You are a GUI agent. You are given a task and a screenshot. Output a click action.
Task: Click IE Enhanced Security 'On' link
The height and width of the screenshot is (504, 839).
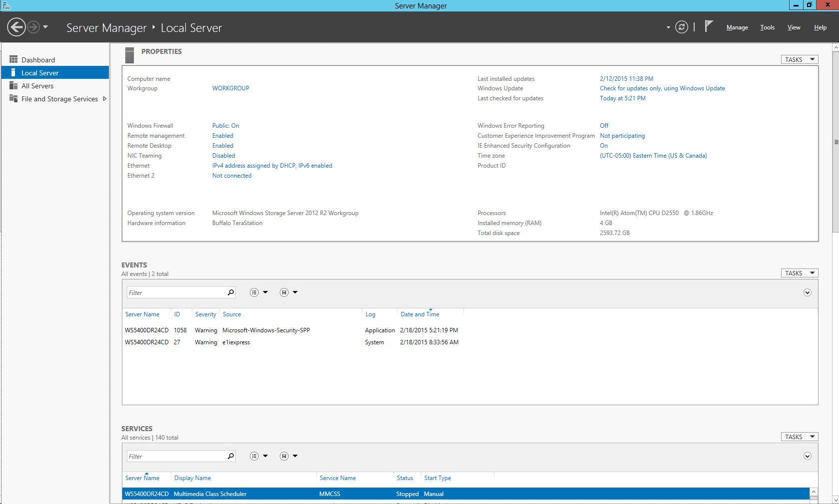pyautogui.click(x=604, y=146)
